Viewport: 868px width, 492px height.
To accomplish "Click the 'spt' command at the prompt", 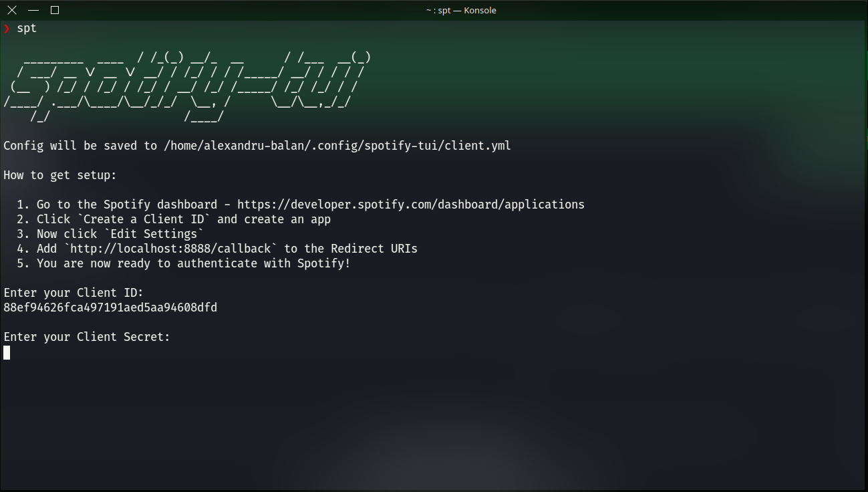I will point(27,28).
